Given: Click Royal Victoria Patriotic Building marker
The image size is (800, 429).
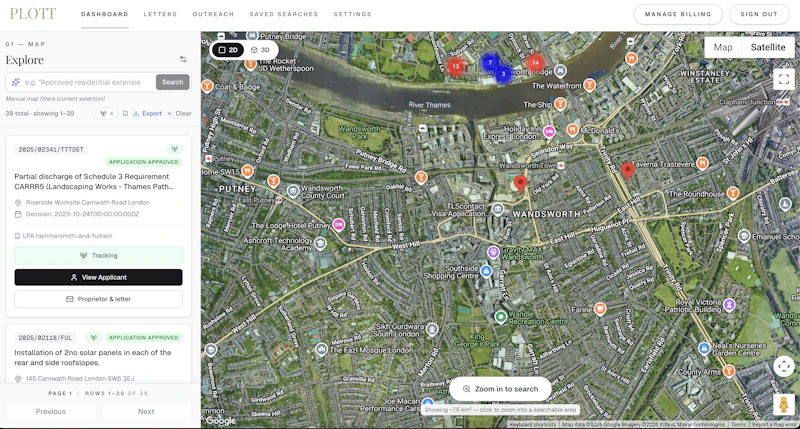Looking at the screenshot, I should (x=730, y=305).
